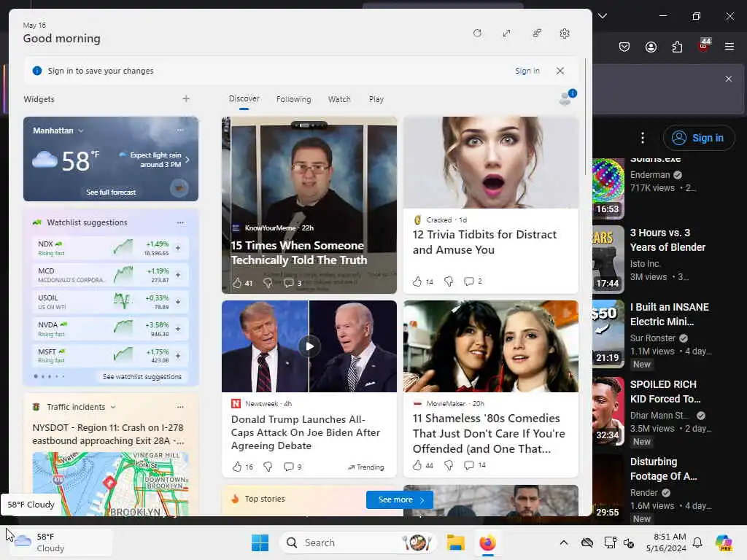The width and height of the screenshot is (747, 560).
Task: Open 15 Times Someone Told Truth article
Action: tap(299, 253)
